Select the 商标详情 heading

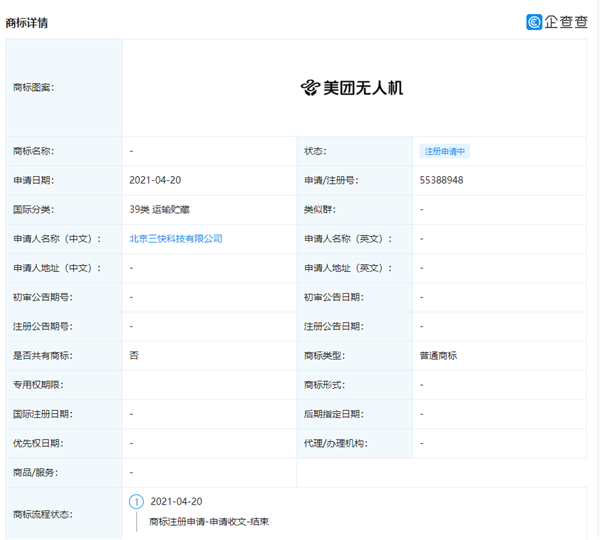tap(27, 23)
